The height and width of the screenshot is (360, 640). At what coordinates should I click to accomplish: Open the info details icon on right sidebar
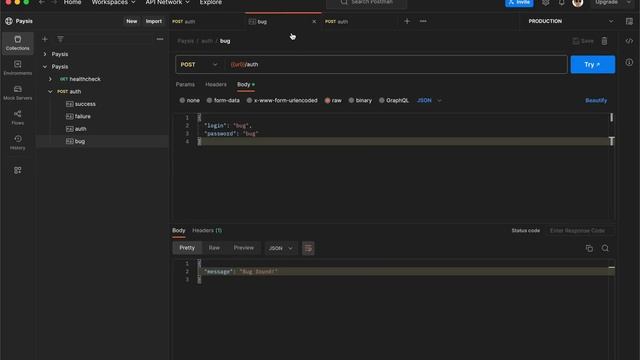629,62
